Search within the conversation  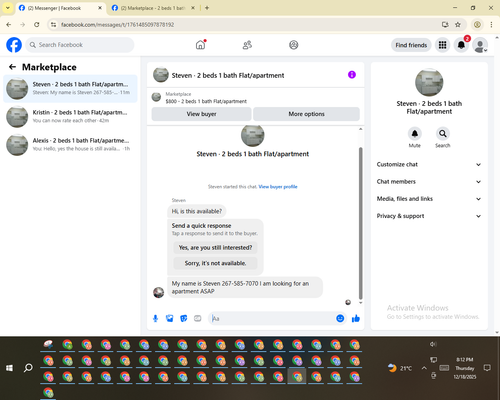click(443, 134)
